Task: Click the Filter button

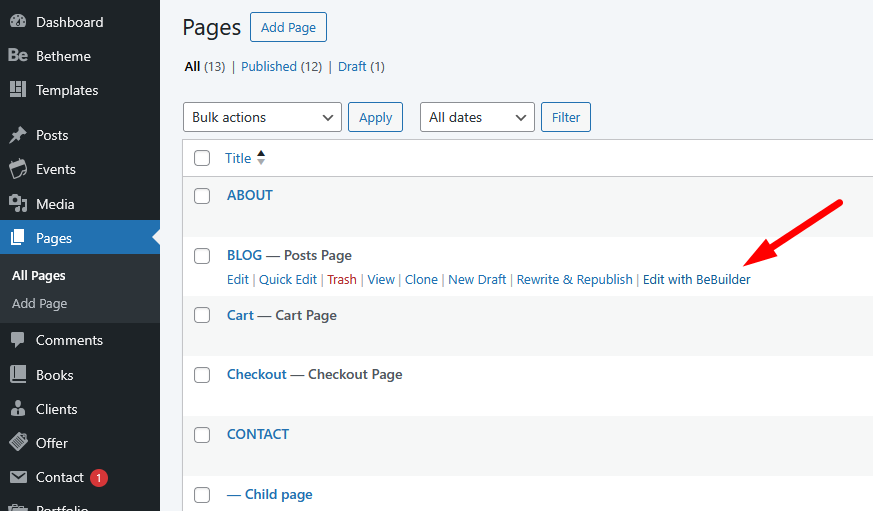Action: pos(566,117)
